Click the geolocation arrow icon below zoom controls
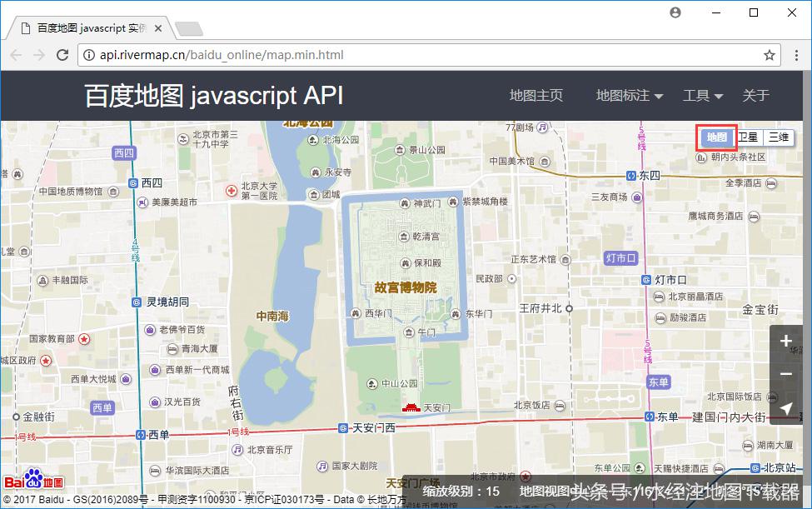 (786, 407)
